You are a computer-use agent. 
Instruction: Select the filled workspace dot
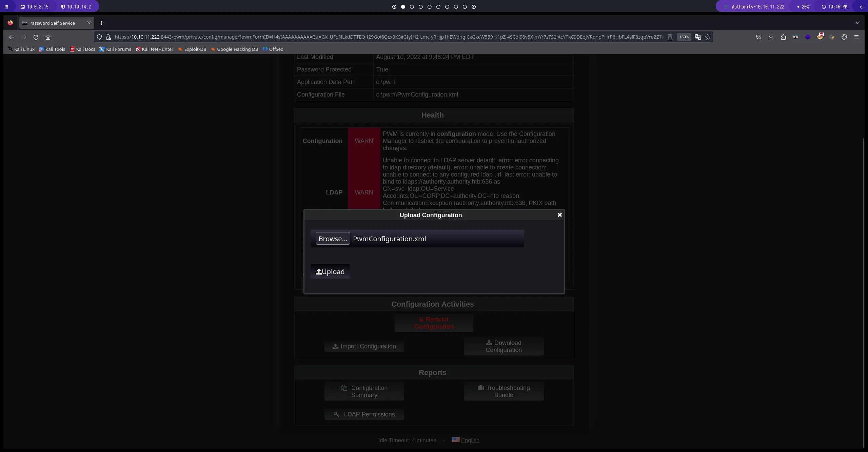[x=403, y=7]
